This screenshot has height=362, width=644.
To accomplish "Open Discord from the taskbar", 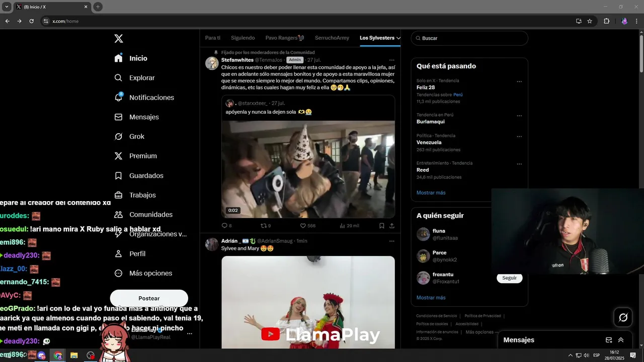I will tap(42, 355).
